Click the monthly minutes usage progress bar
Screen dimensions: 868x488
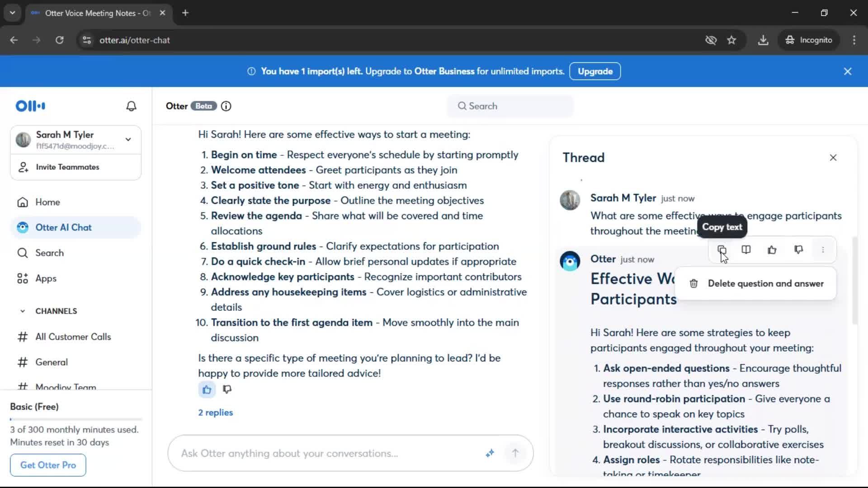click(76, 419)
